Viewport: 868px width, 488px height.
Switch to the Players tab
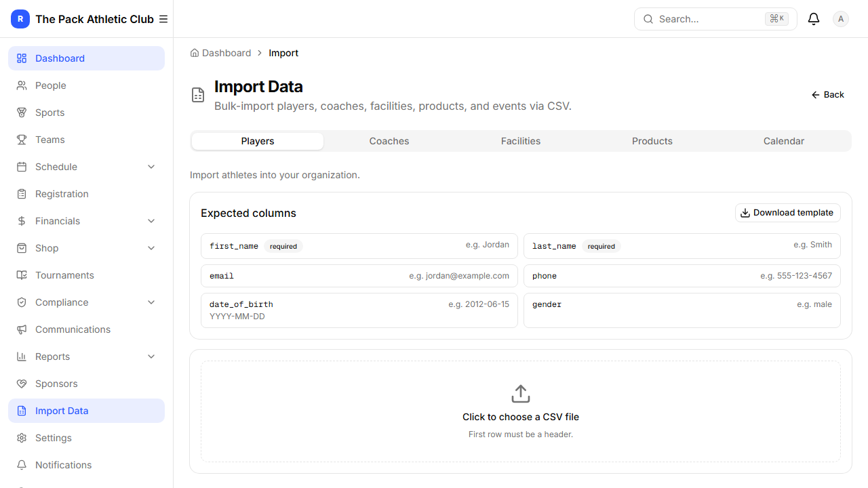coord(258,141)
